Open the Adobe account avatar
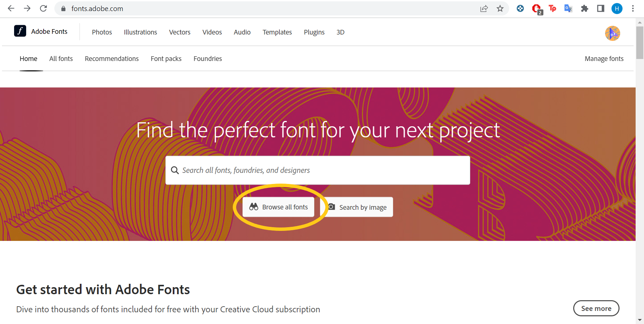Viewport: 644px width, 324px height. [612, 33]
